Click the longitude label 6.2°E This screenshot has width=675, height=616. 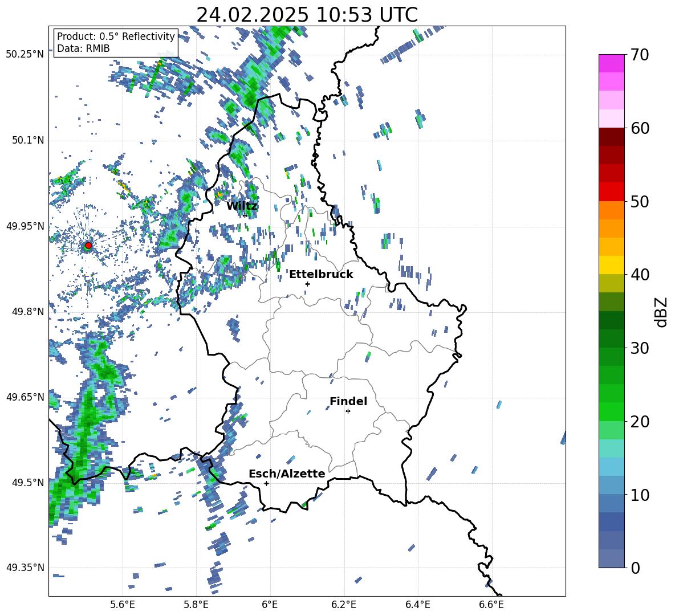344,605
